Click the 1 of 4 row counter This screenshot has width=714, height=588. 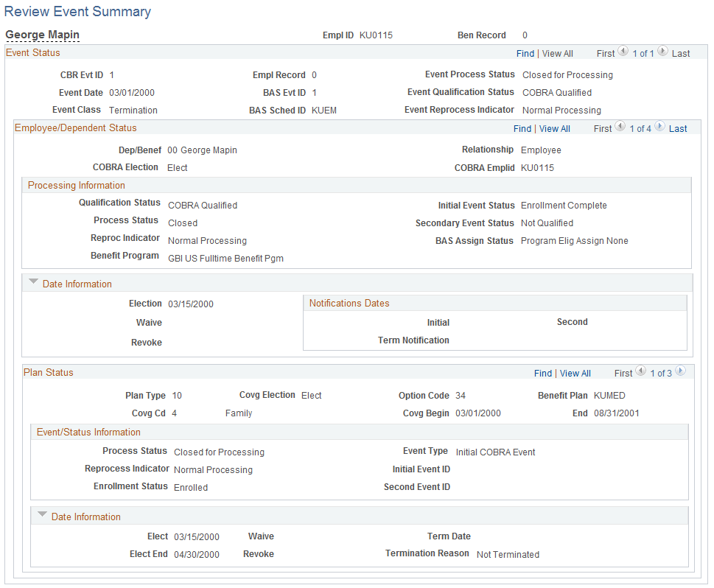point(640,129)
